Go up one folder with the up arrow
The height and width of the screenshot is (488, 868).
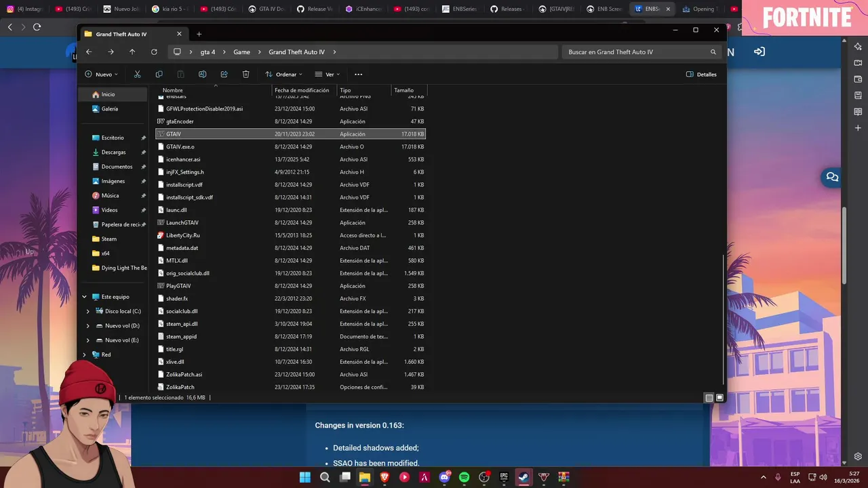click(132, 52)
